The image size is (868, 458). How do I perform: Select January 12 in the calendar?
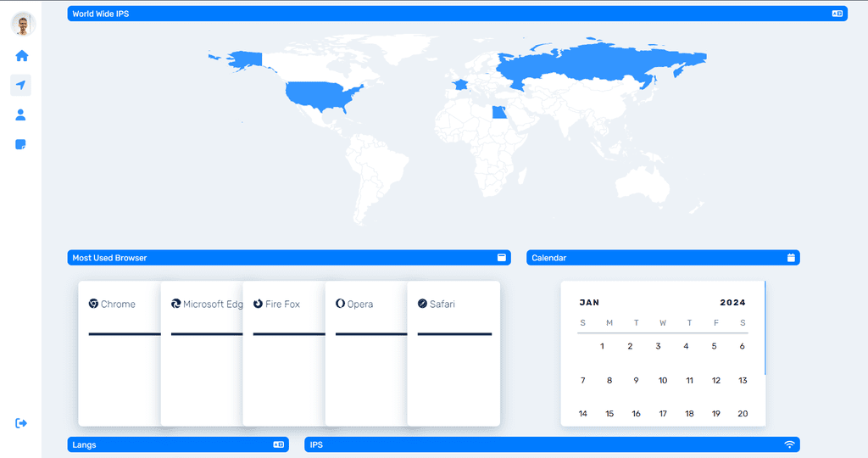pyautogui.click(x=716, y=381)
